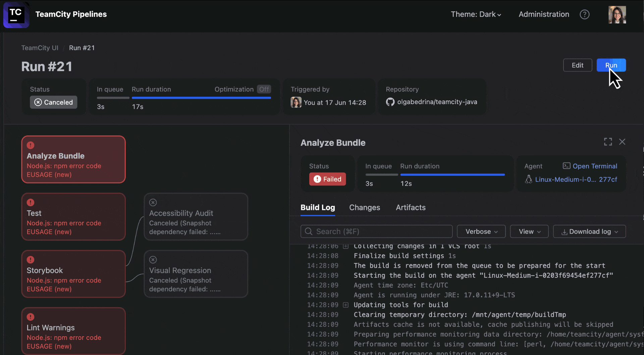
Task: Open the help question mark icon
Action: [x=585, y=14]
